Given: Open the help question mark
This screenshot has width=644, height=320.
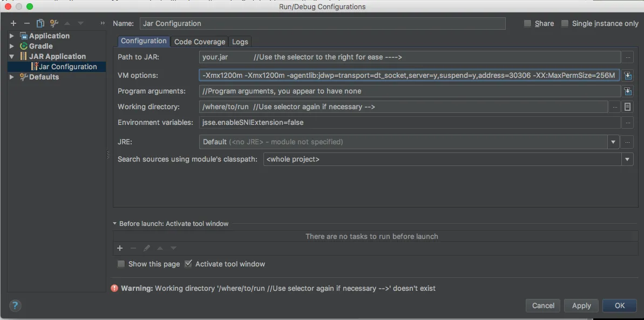Looking at the screenshot, I should (x=15, y=305).
